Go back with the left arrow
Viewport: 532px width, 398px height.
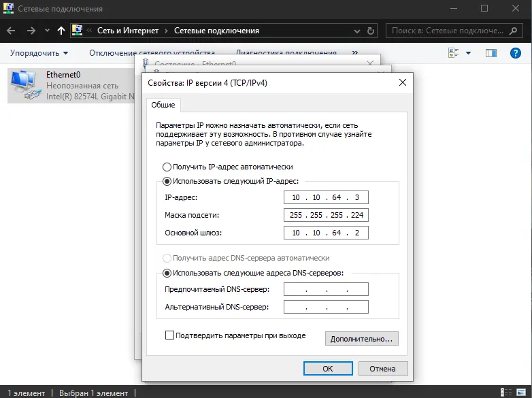point(11,31)
